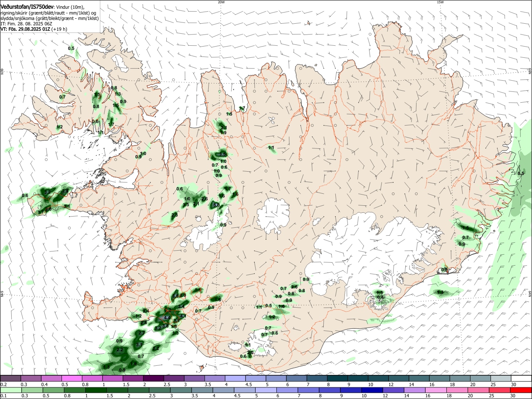Pick the violet 3 snow legend swatch

click(195, 379)
